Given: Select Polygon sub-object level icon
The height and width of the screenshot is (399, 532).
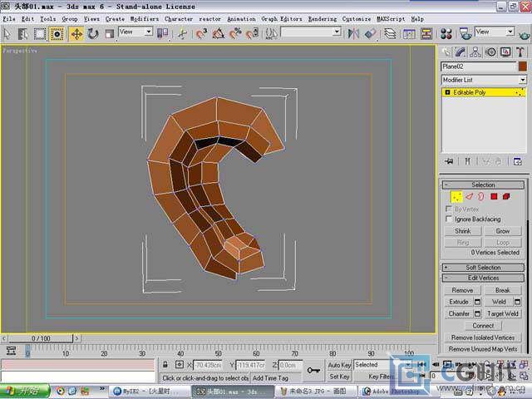Looking at the screenshot, I should [494, 196].
